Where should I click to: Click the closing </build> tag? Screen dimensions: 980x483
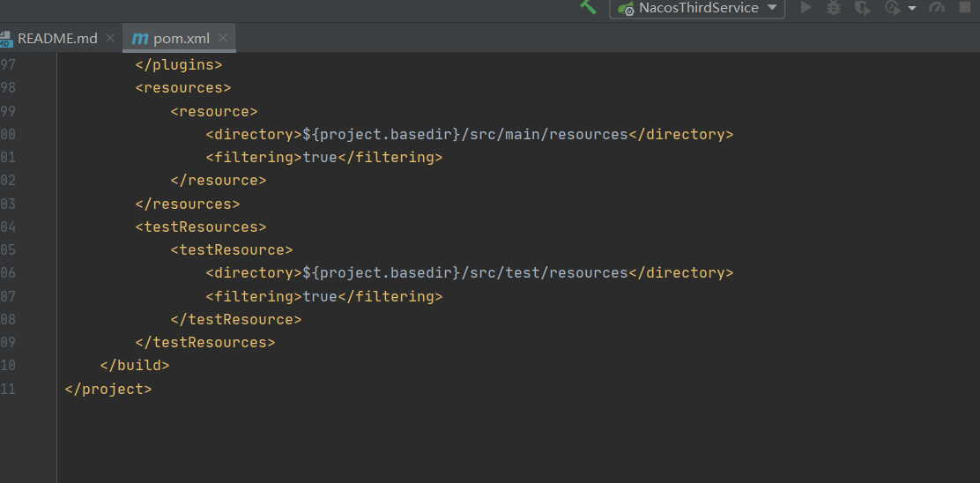(134, 365)
